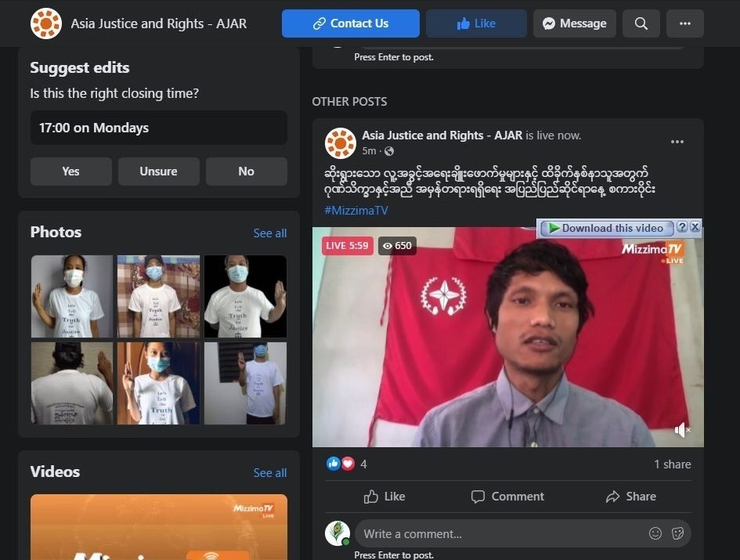The height and width of the screenshot is (560, 740).
Task: Like the AJAR page in header
Action: pyautogui.click(x=476, y=23)
